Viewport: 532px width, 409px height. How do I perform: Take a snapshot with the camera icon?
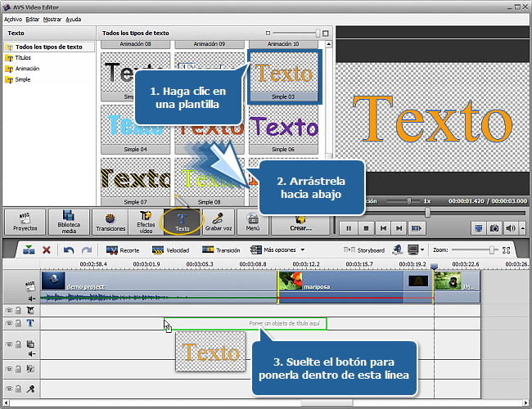click(x=495, y=228)
